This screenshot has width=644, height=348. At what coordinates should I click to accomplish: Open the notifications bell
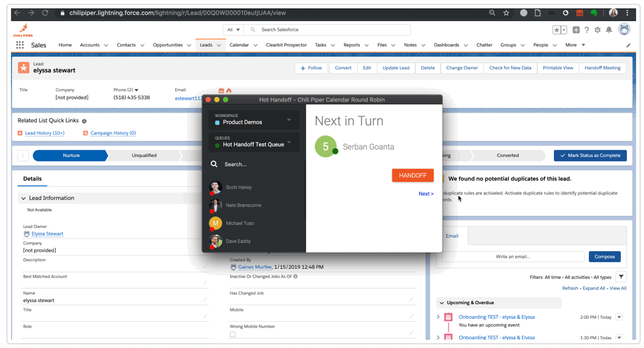coord(609,30)
